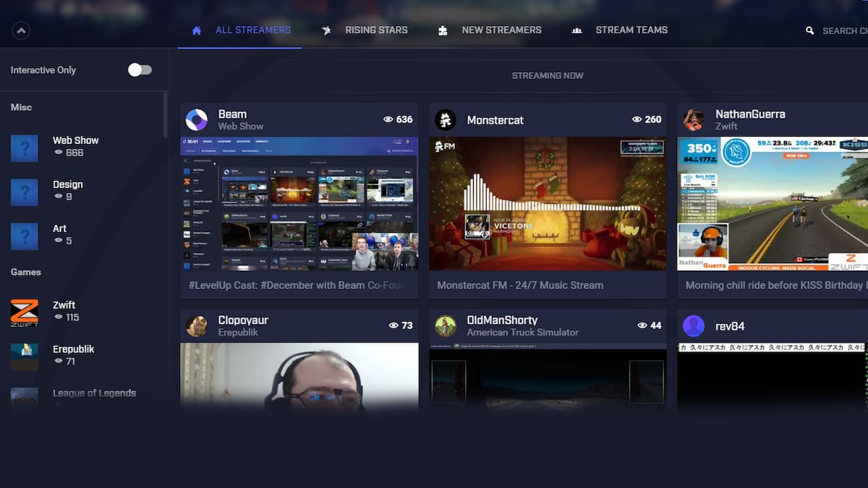Go to the Stream Teams tab
The height and width of the screenshot is (488, 868).
pos(619,30)
